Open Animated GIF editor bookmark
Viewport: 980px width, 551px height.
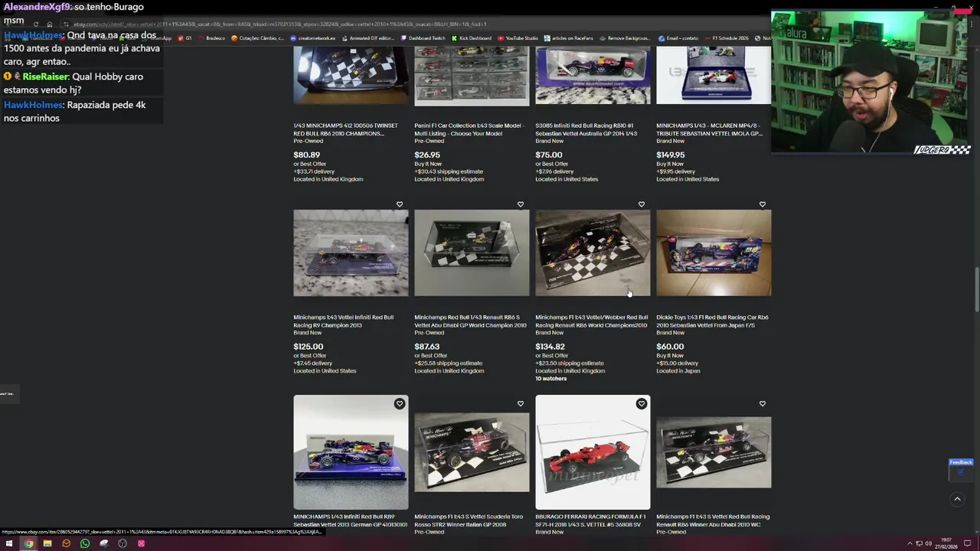click(368, 37)
